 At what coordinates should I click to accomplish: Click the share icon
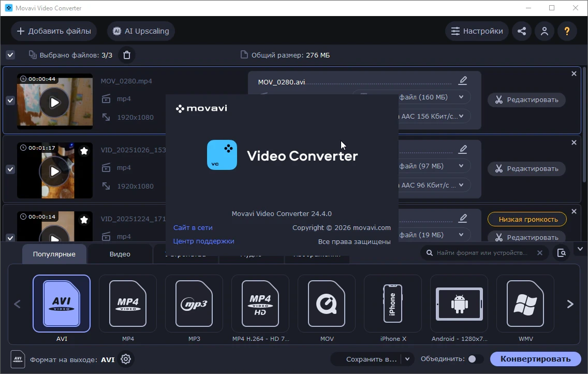522,31
